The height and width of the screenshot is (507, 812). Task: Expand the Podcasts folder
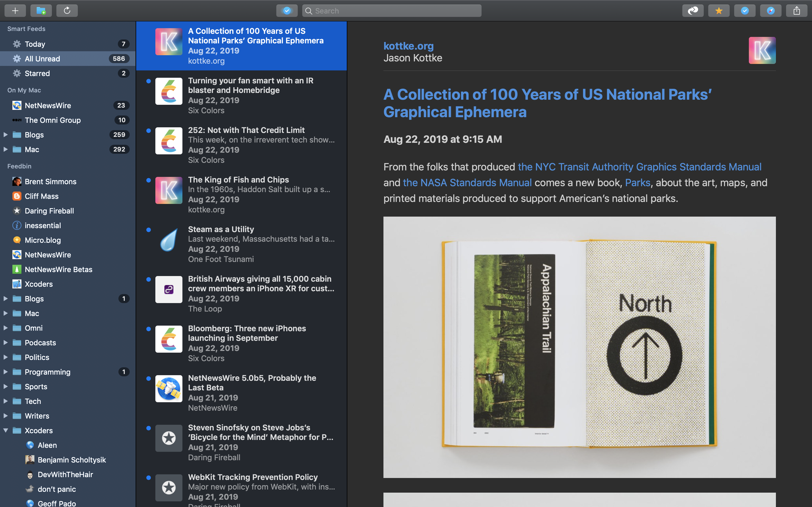point(5,342)
